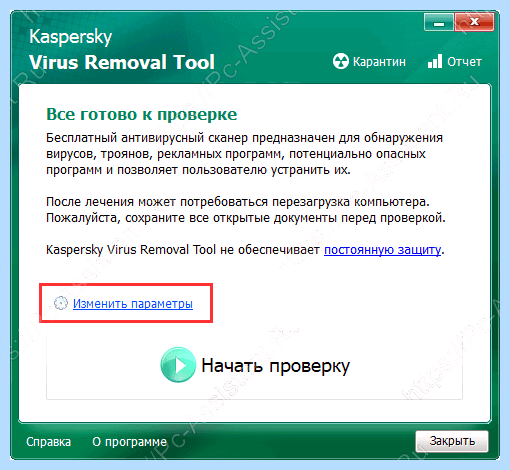The image size is (510, 470).
Task: Minimize the Kaspersky window
Action: [x=439, y=23]
